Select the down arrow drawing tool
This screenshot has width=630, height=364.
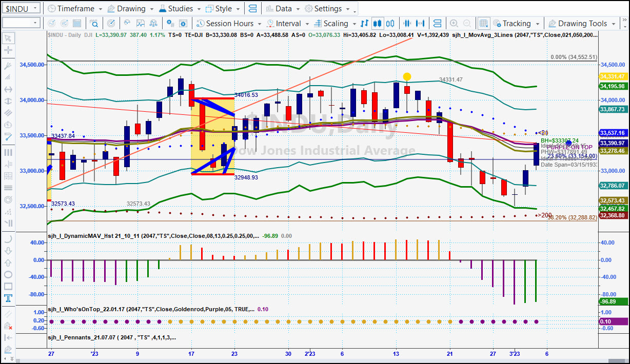point(8,251)
